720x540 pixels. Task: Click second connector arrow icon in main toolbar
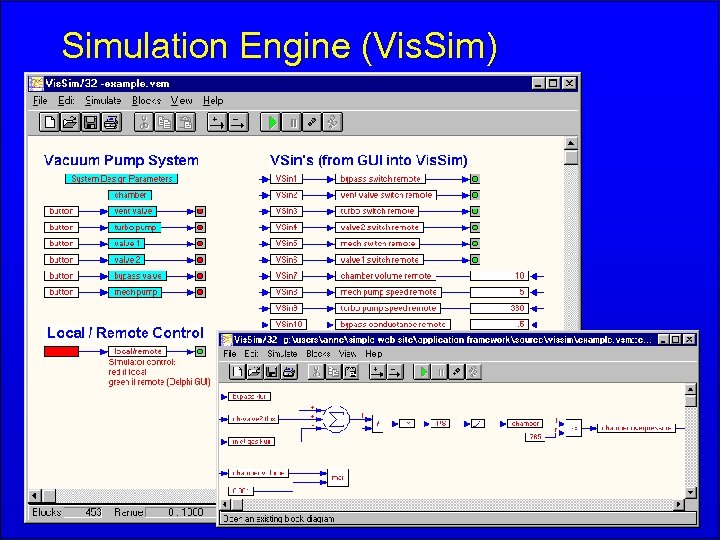click(238, 123)
